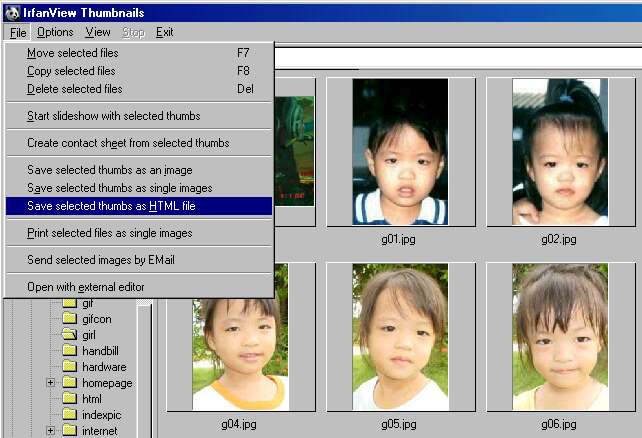Screen dimensions: 642x438
Task: Choose Save selected thumbs as HTML file
Action: [x=110, y=206]
